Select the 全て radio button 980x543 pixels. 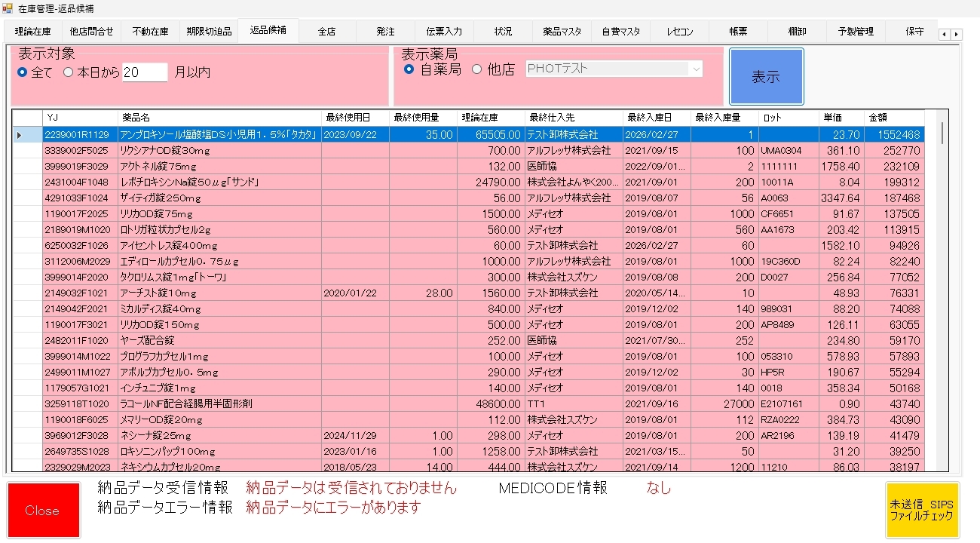click(23, 72)
